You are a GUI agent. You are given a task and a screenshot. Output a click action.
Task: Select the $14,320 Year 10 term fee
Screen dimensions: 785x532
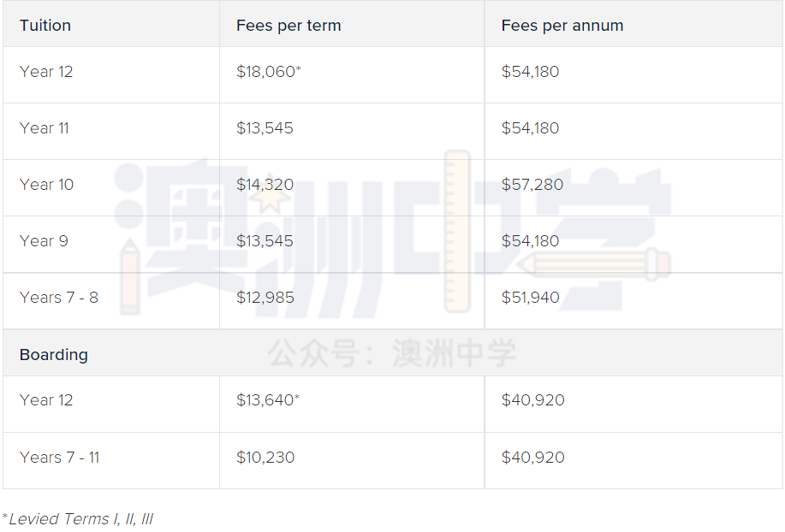pyautogui.click(x=265, y=185)
